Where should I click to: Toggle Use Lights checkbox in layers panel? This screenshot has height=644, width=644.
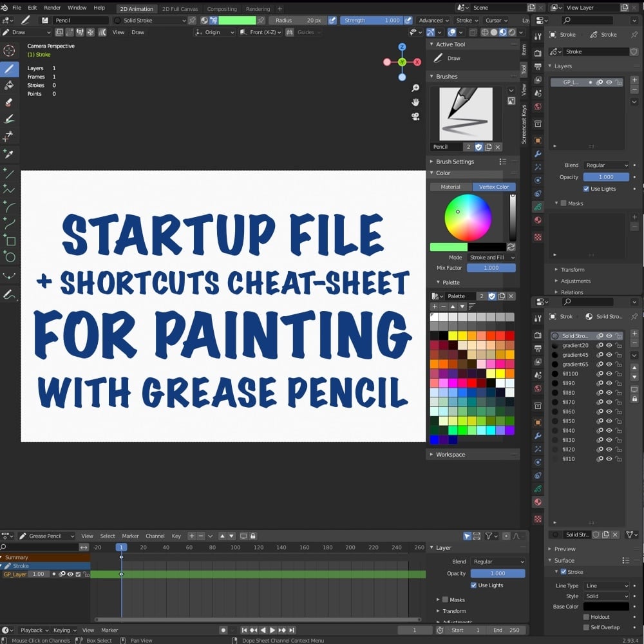tap(586, 189)
